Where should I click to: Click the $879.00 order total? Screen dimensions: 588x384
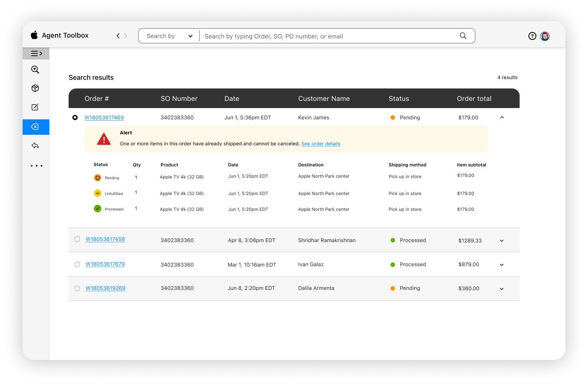point(469,265)
